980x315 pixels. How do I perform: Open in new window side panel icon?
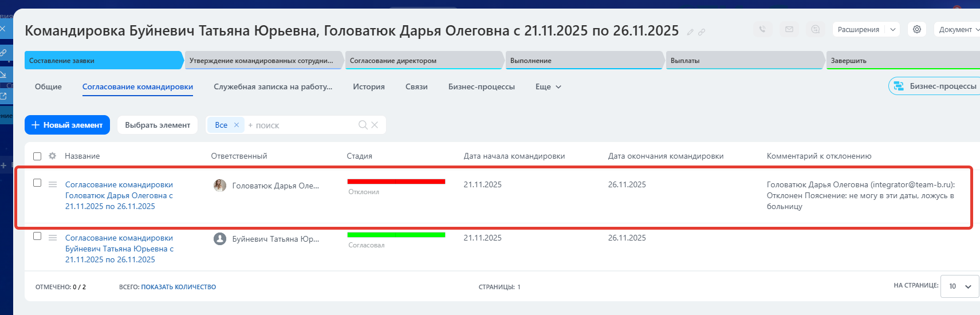pos(3,96)
